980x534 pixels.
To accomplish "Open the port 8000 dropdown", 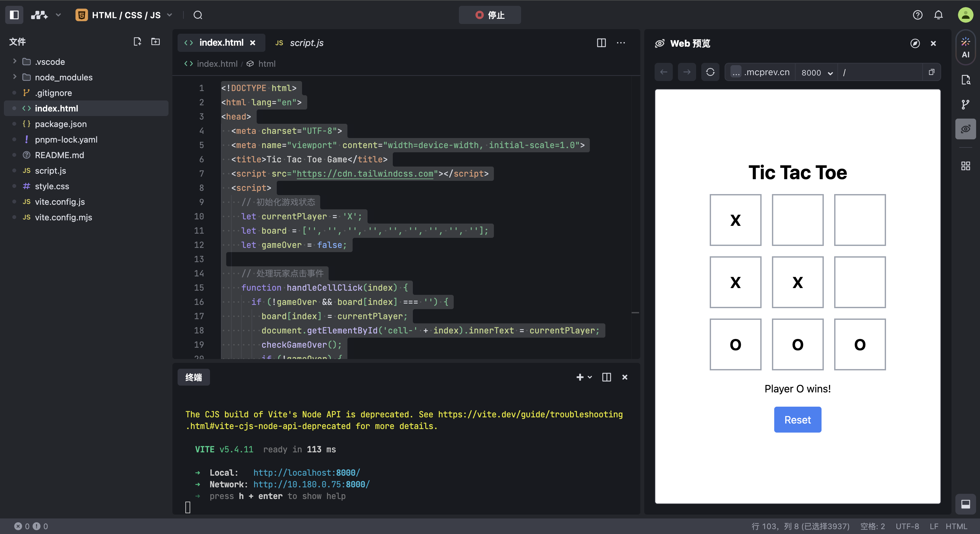I will (816, 72).
